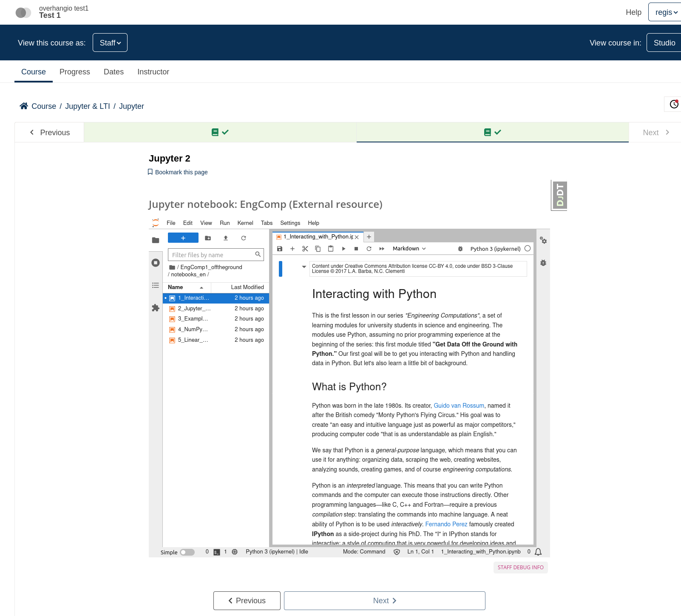Cut the selected notebook cells

pos(305,248)
